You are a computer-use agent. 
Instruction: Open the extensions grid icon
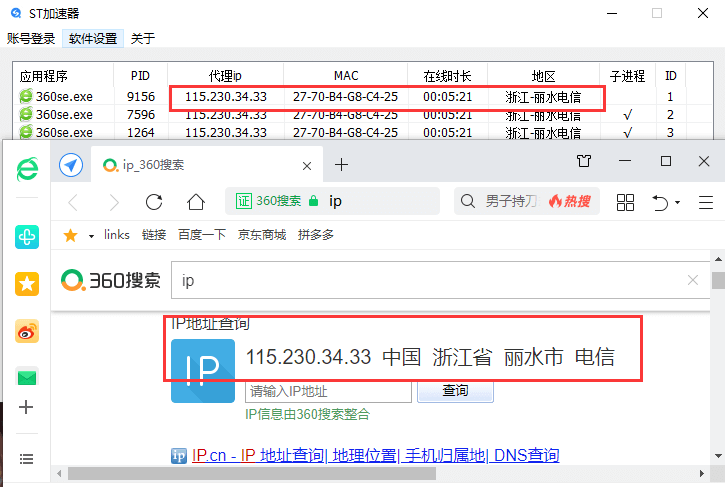coord(625,202)
